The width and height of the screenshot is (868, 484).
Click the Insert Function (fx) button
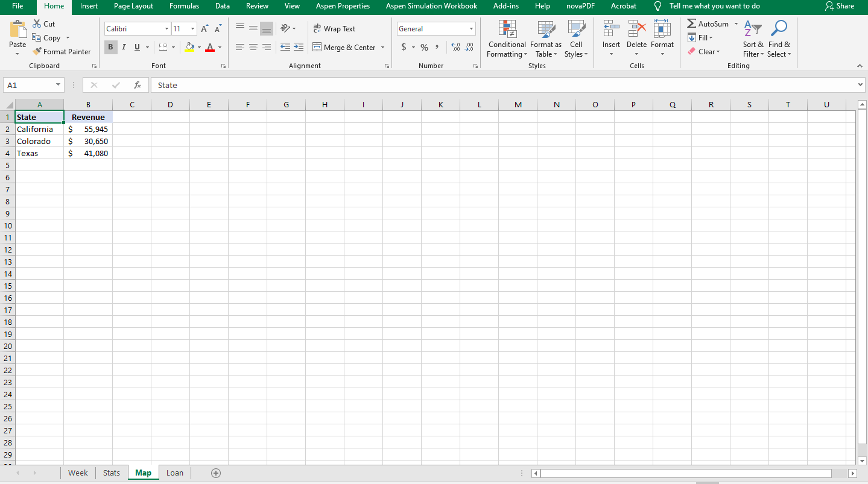(x=137, y=85)
